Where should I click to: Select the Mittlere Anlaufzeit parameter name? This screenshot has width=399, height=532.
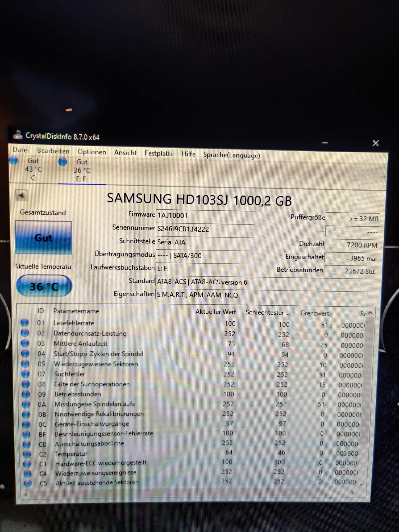pyautogui.click(x=80, y=343)
